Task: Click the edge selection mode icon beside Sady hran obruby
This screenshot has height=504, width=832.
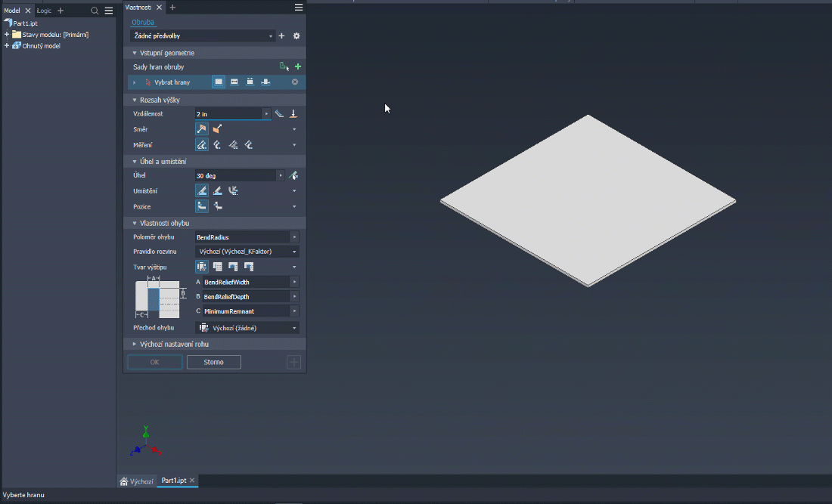Action: [x=284, y=66]
